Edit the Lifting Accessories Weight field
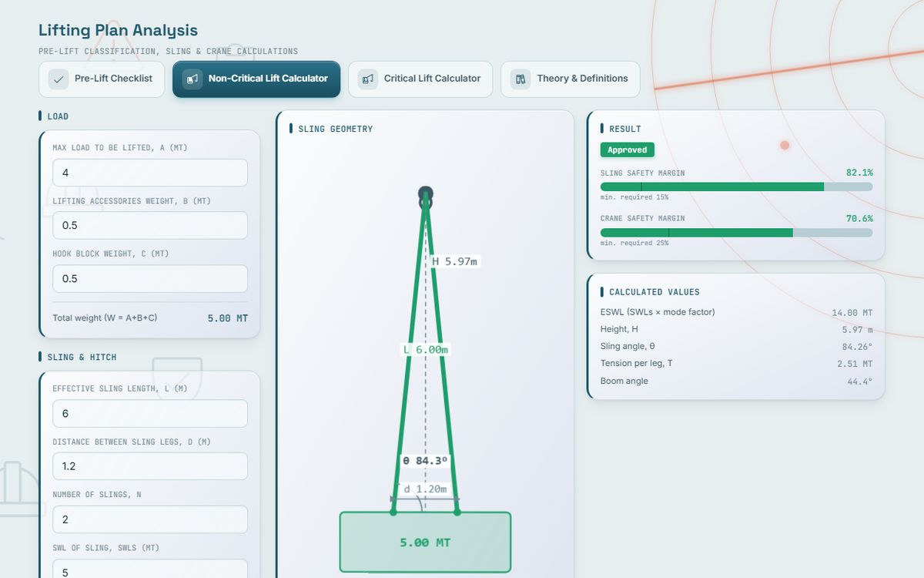 (150, 226)
